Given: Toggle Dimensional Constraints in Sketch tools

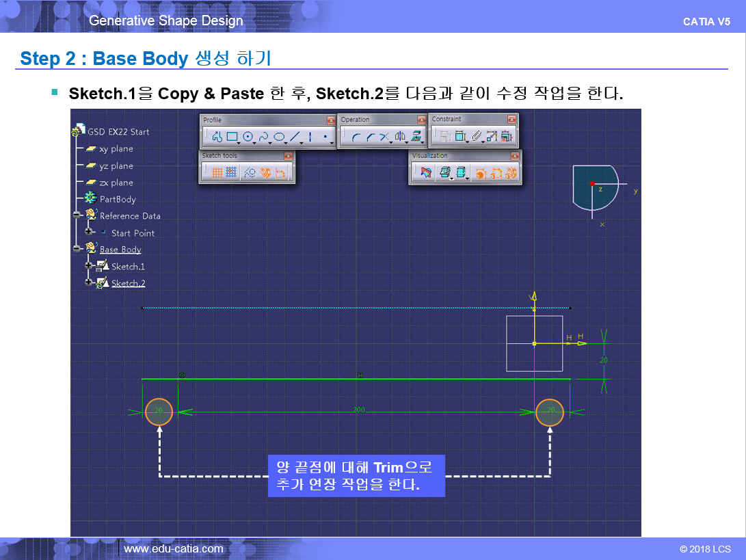Looking at the screenshot, I should coord(280,174).
